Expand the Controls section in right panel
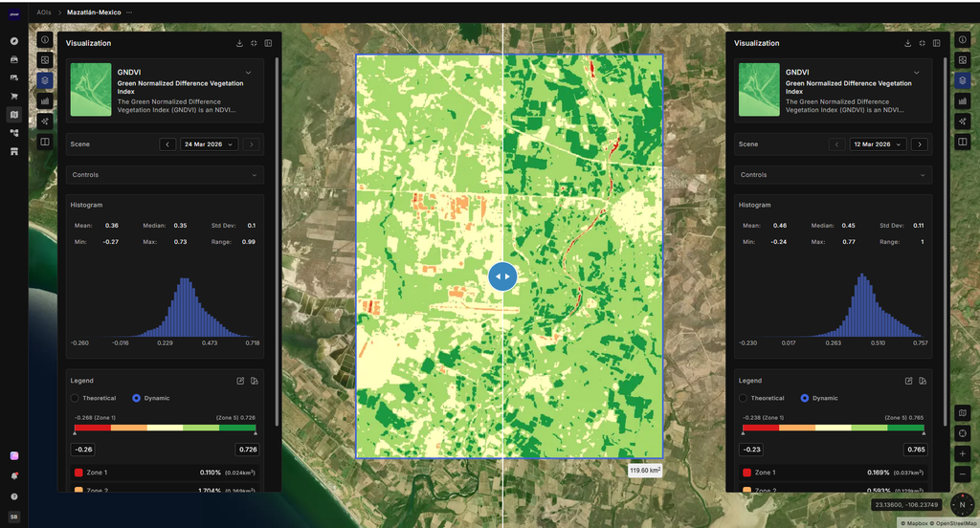 [834, 175]
